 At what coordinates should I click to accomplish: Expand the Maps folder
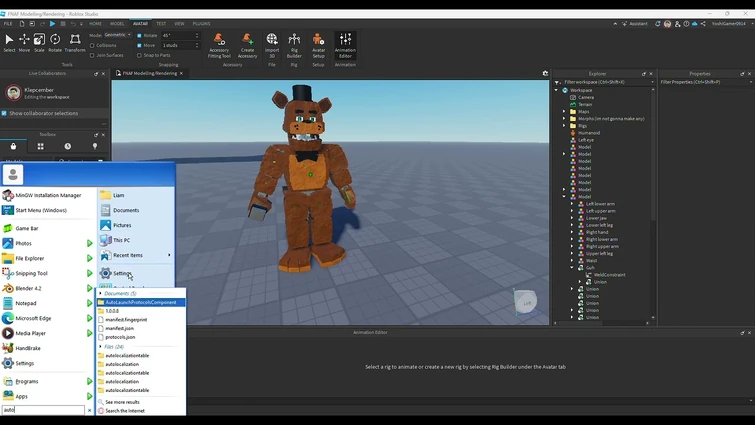click(564, 111)
